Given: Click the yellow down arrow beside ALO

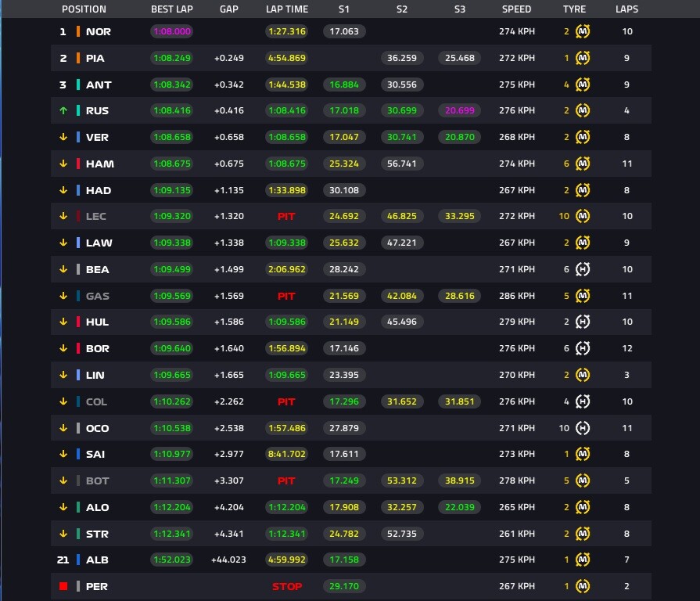Looking at the screenshot, I should [x=63, y=507].
